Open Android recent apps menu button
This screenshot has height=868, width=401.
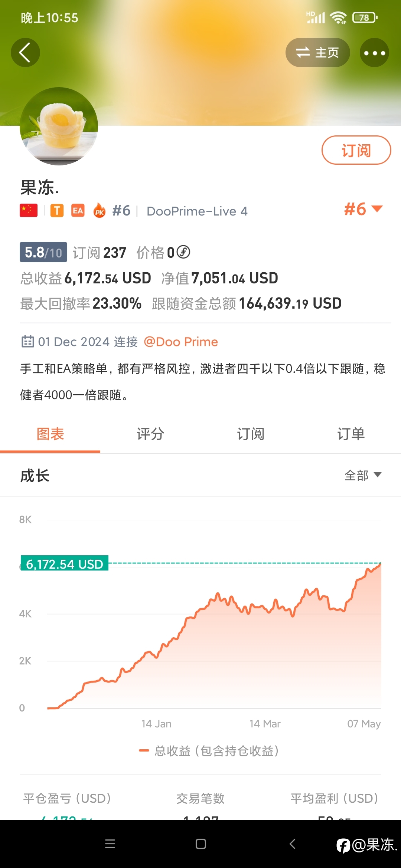coord(110,844)
